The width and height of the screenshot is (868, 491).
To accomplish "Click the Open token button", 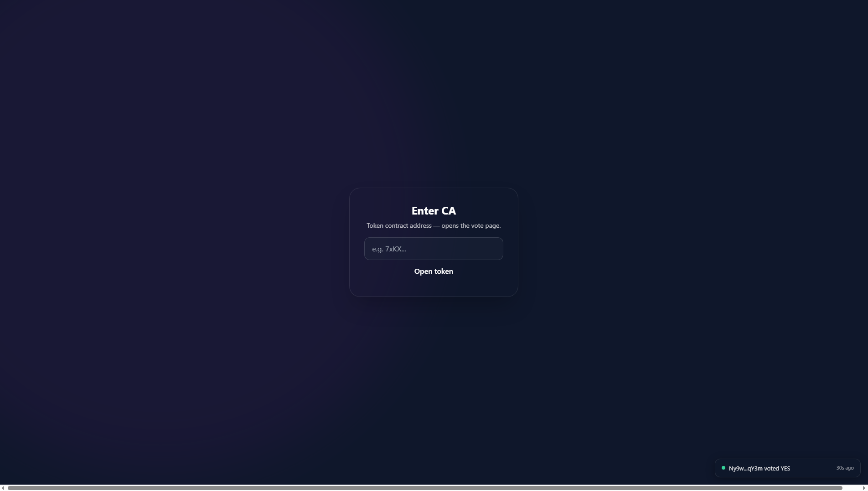I will coord(434,271).
